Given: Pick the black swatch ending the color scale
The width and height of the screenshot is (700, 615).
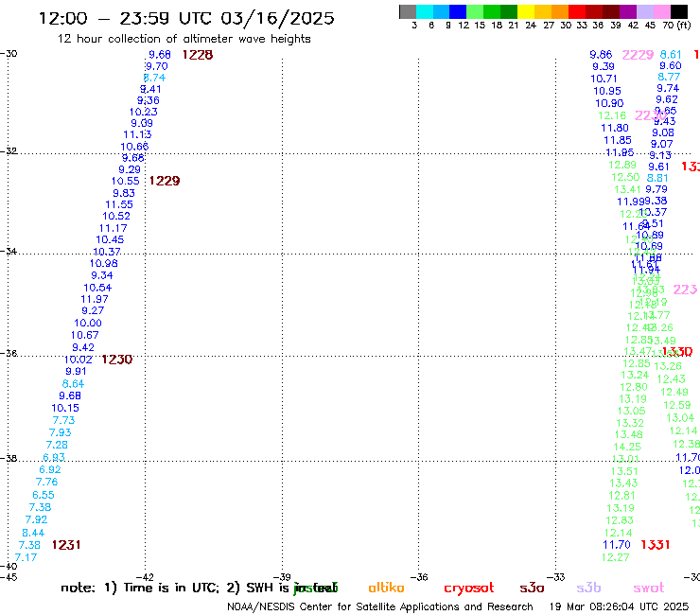Looking at the screenshot, I should (x=679, y=11).
